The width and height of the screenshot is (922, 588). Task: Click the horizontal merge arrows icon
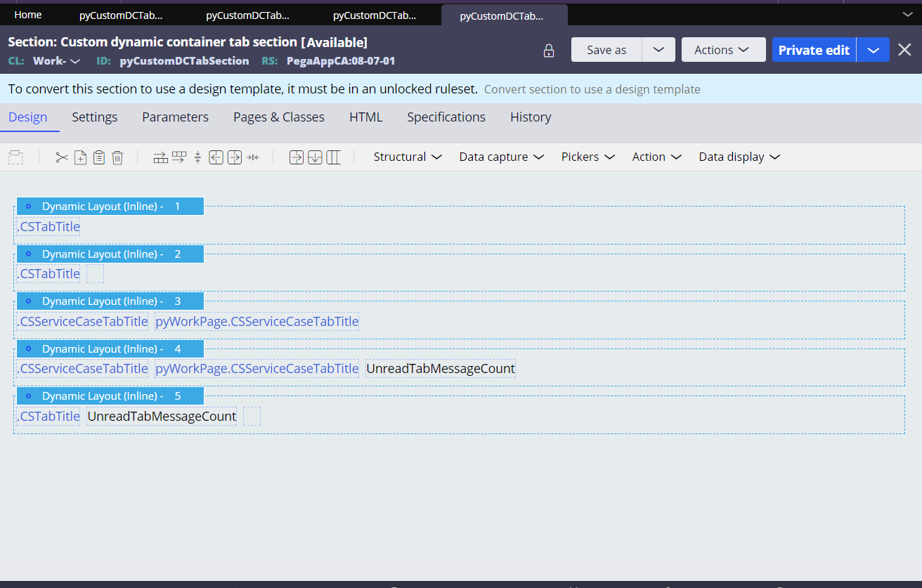(x=253, y=157)
